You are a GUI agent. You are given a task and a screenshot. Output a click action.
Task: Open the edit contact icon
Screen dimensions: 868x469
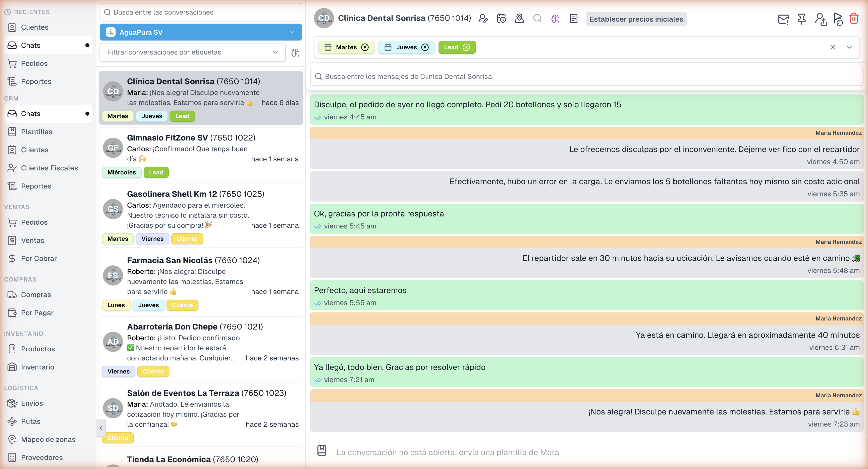coord(483,19)
